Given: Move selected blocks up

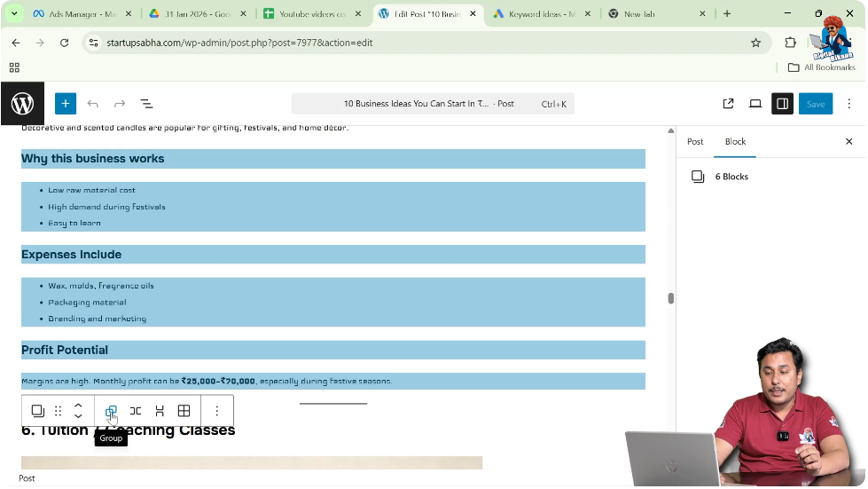Looking at the screenshot, I should (78, 406).
